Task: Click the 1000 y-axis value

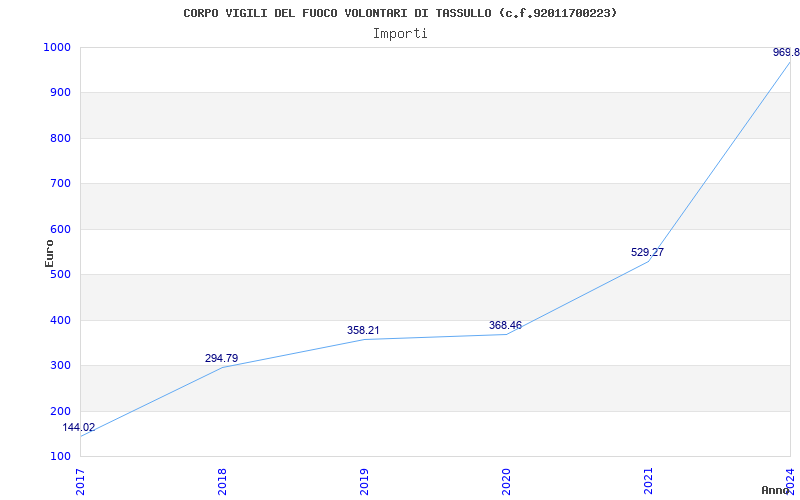Action: pyautogui.click(x=57, y=47)
